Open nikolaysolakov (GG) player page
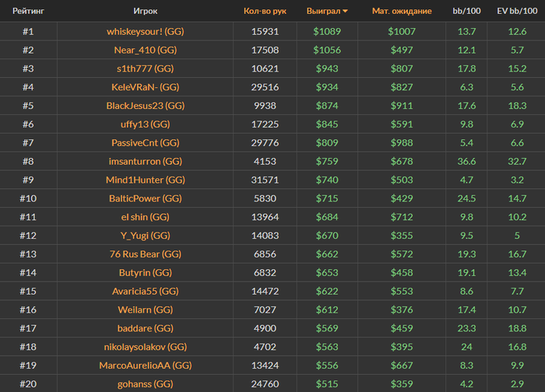This screenshot has width=545, height=392. coord(145,347)
